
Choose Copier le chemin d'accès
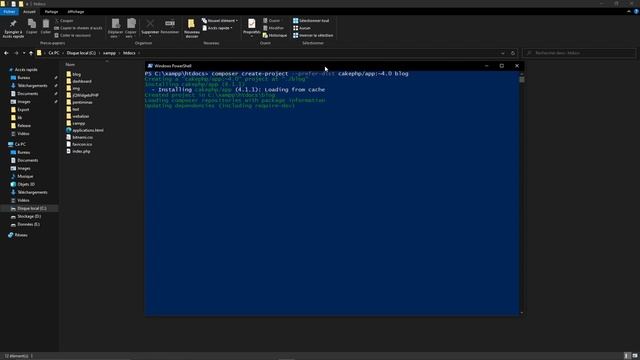pos(78,28)
